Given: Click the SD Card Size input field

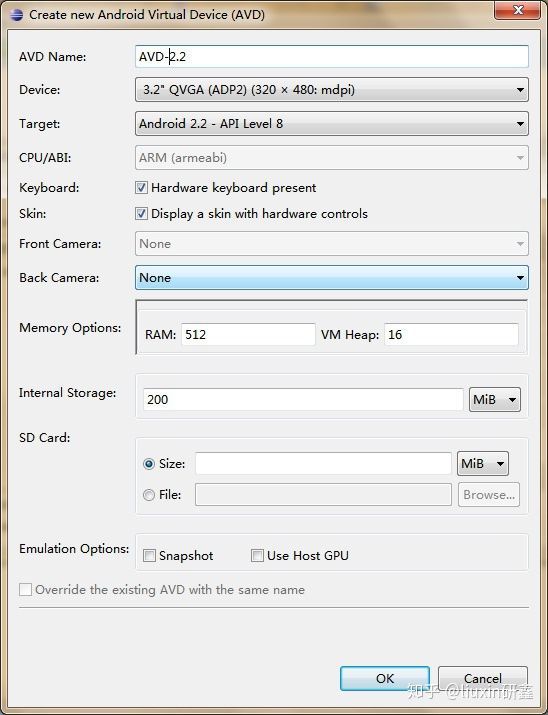Looking at the screenshot, I should pos(323,464).
